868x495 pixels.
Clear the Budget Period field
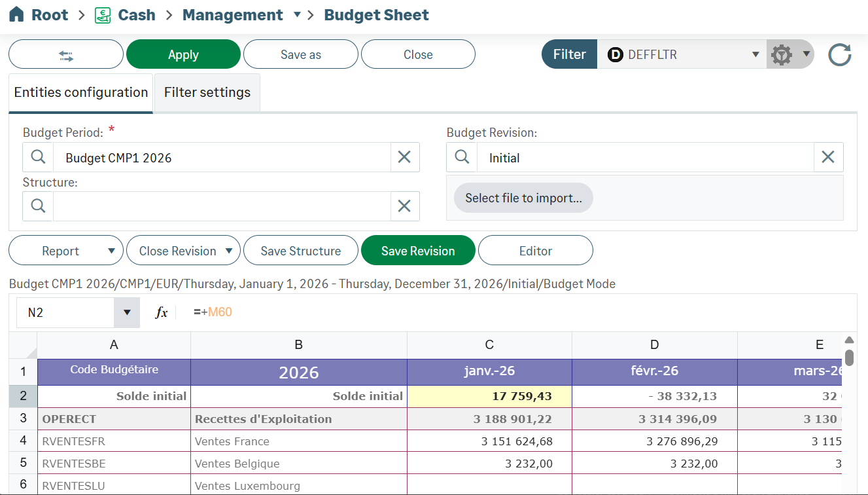(x=404, y=157)
